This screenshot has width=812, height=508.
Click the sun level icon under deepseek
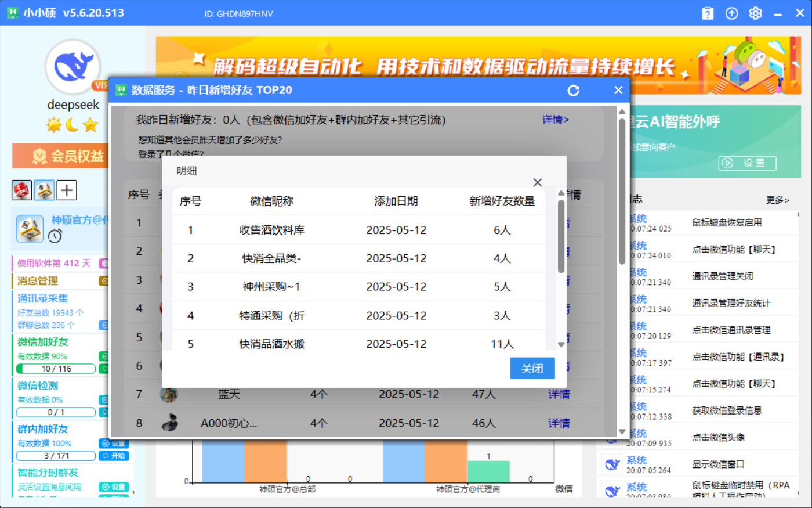coord(54,124)
